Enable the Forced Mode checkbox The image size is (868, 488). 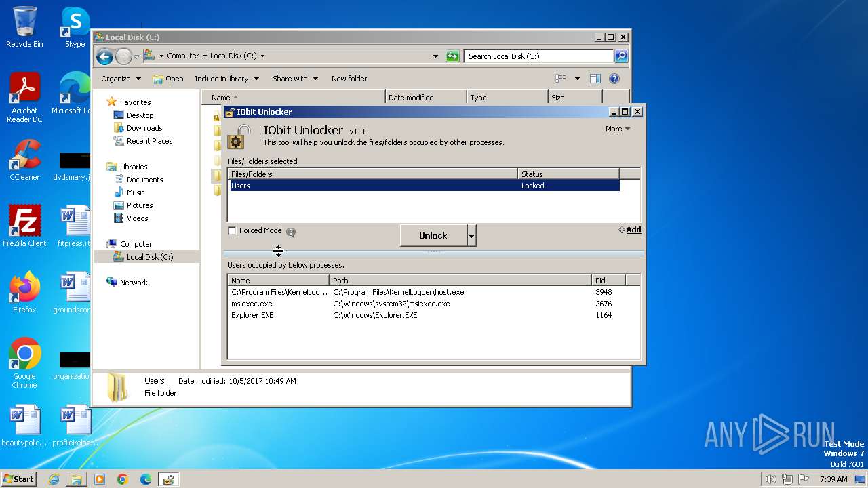pyautogui.click(x=233, y=230)
